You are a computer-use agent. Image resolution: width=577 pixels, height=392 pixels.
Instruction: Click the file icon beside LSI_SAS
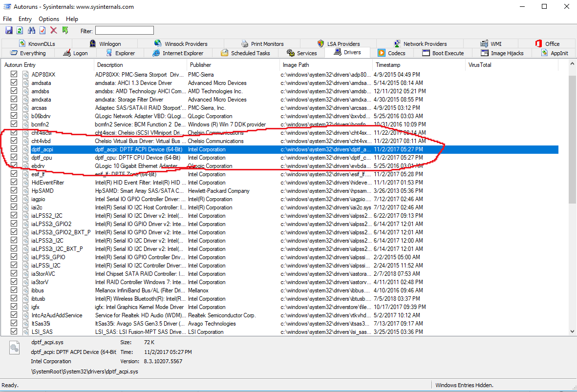25,331
